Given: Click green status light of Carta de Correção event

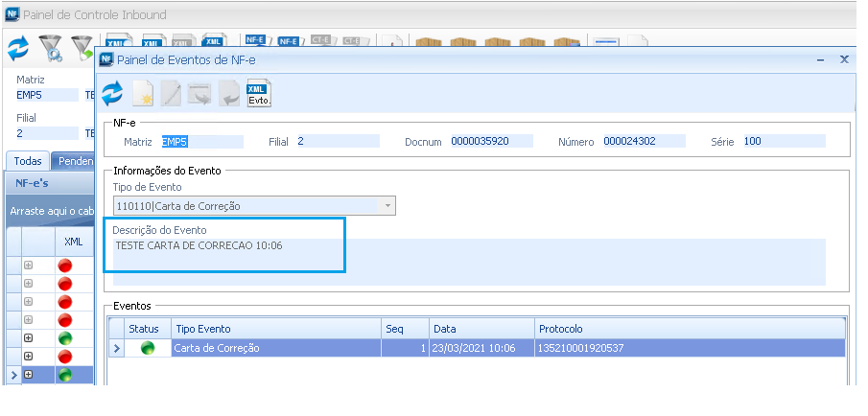Looking at the screenshot, I should (148, 348).
